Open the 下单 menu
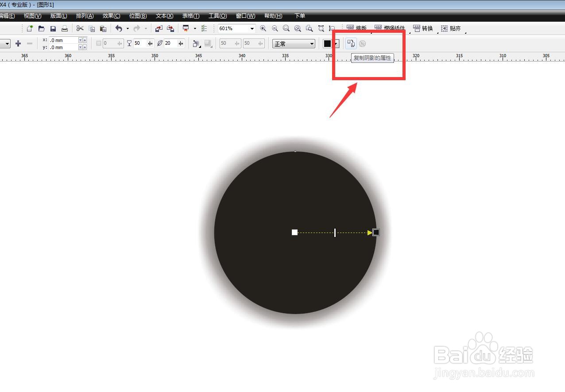Image resolution: width=565 pixels, height=392 pixels. point(300,16)
